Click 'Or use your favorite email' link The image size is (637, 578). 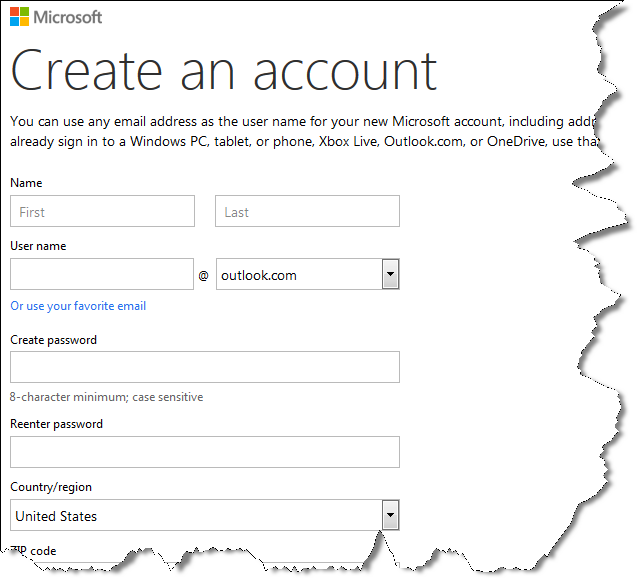coord(78,306)
